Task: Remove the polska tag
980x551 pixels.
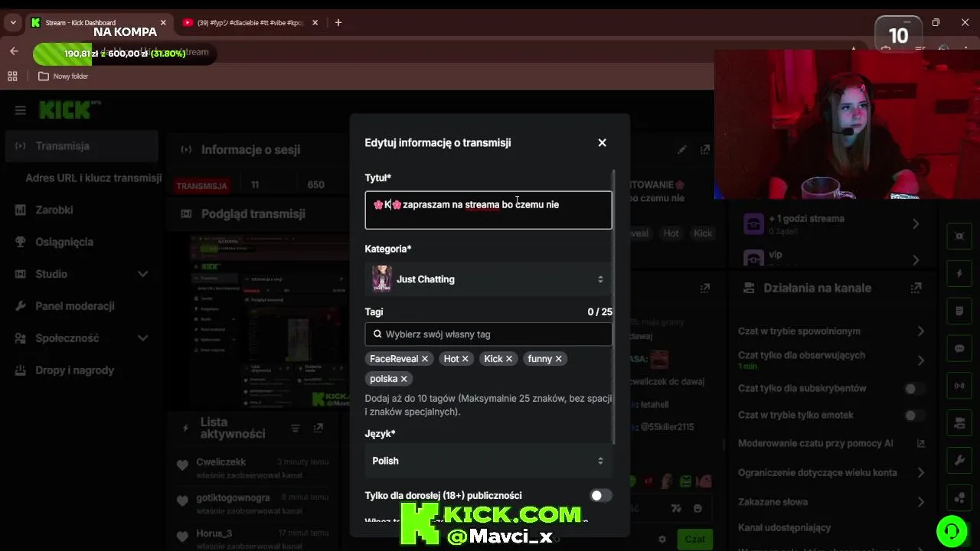Action: coord(403,379)
